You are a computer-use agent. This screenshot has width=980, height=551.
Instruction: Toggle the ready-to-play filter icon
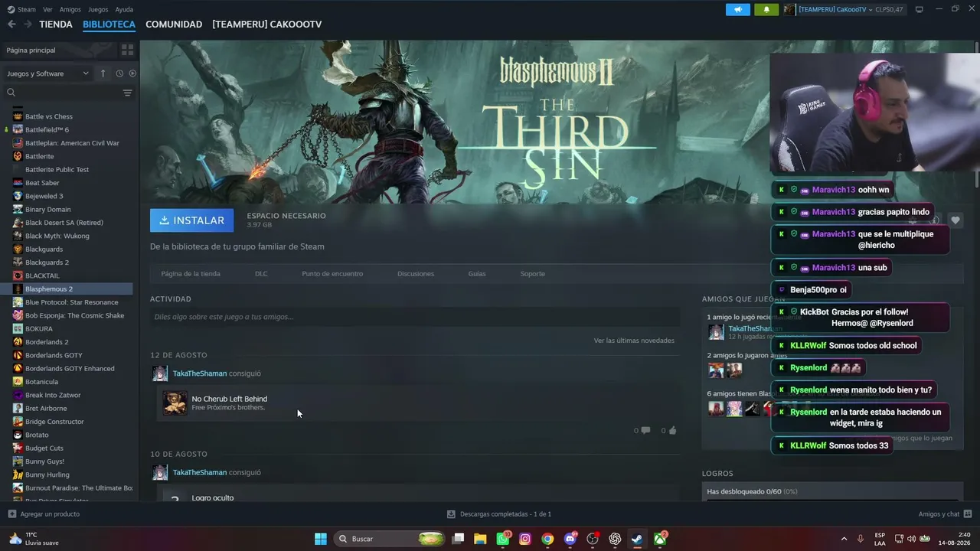tap(132, 73)
